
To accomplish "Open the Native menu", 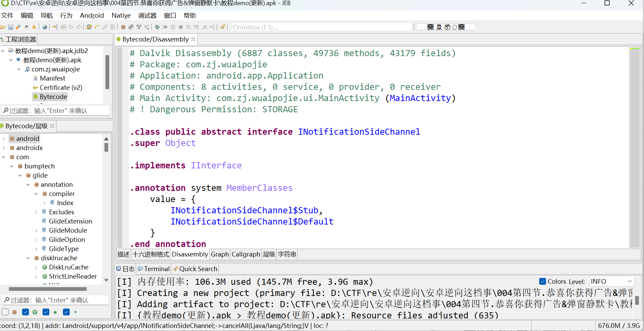I will click(x=121, y=15).
